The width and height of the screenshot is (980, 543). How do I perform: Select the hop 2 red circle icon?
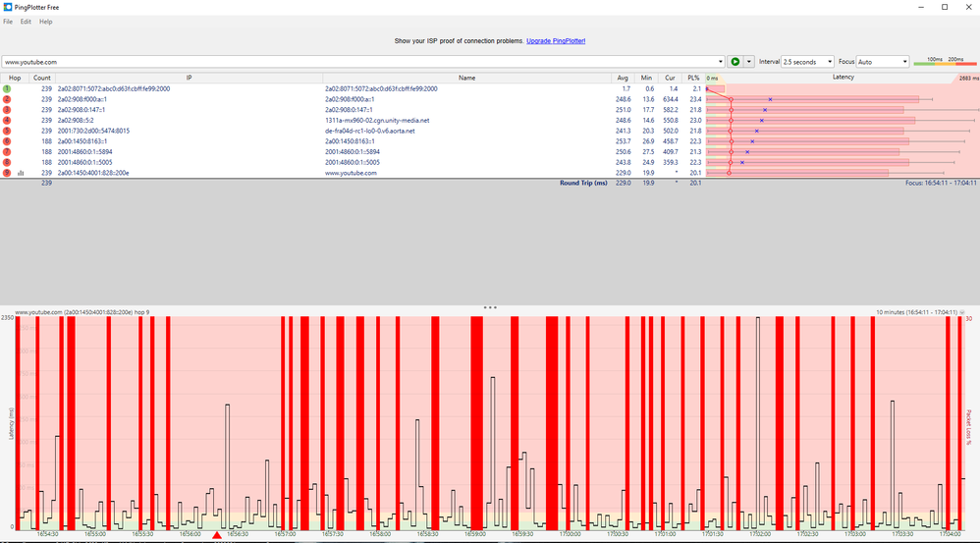point(7,99)
